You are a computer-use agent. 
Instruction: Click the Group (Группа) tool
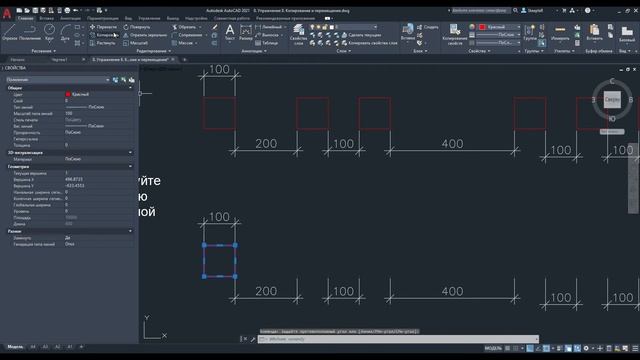(530, 32)
